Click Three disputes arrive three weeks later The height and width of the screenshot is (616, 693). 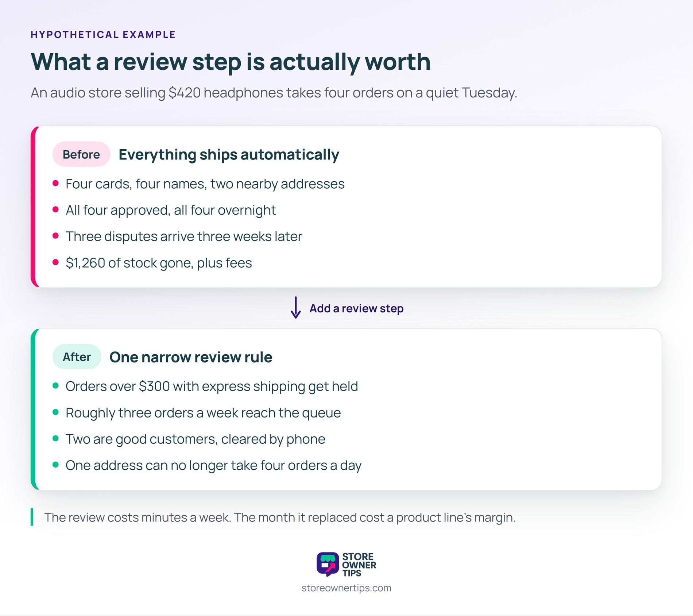point(184,236)
